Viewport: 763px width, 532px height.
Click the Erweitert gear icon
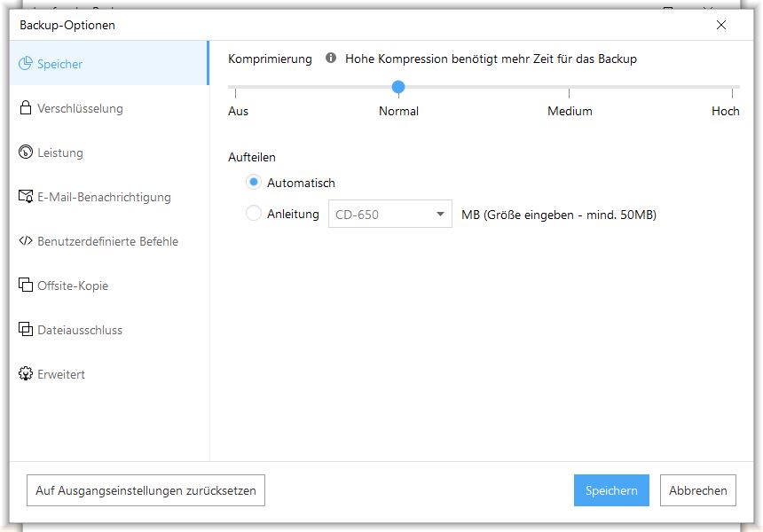click(x=26, y=373)
